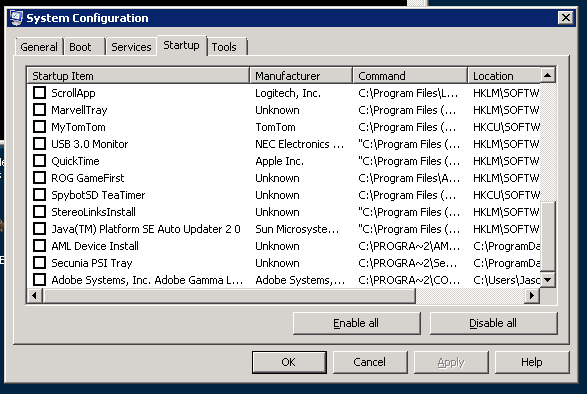Click the horizontal scrollbar left arrow
Viewport: 587px width, 394px height.
35,296
